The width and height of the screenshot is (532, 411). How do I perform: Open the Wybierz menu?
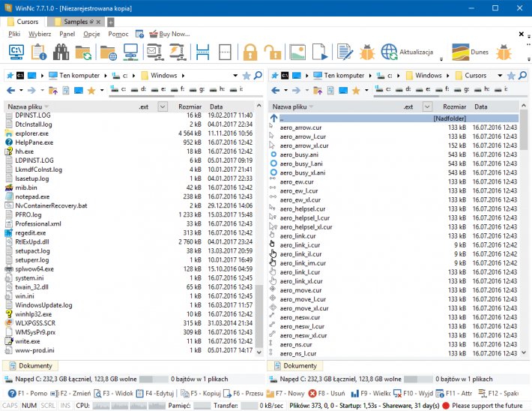click(x=40, y=34)
